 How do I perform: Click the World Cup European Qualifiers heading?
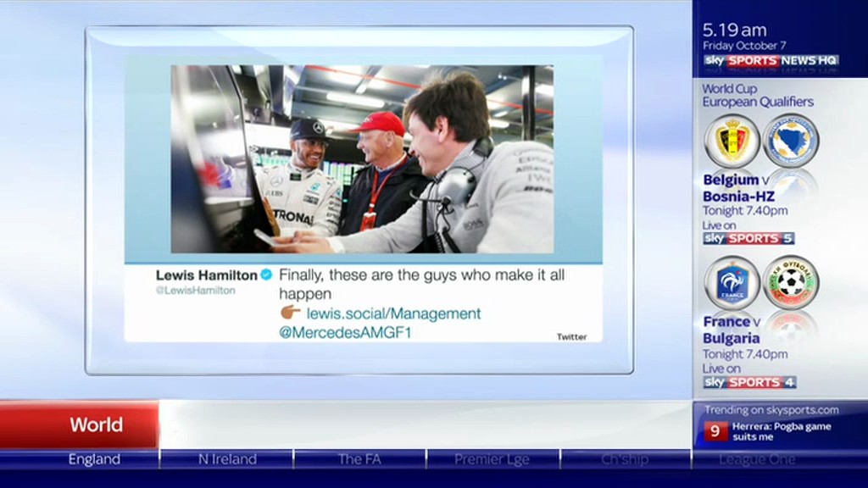pyautogui.click(x=758, y=95)
